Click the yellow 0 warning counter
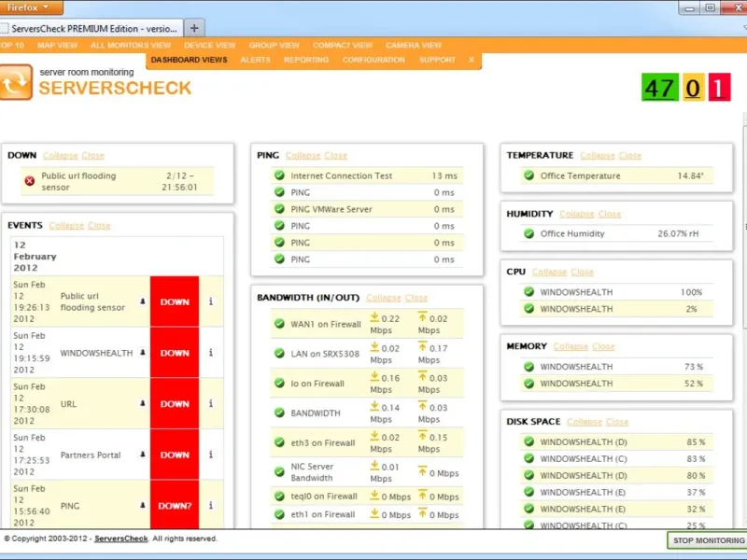 [693, 87]
